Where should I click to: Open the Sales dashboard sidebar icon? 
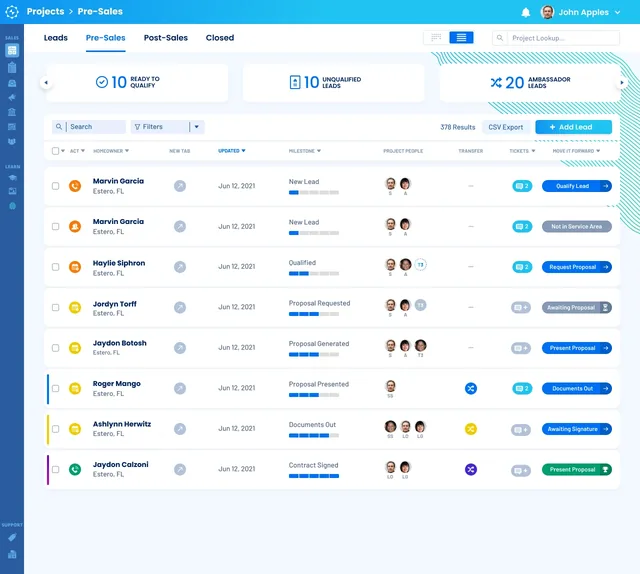12,51
